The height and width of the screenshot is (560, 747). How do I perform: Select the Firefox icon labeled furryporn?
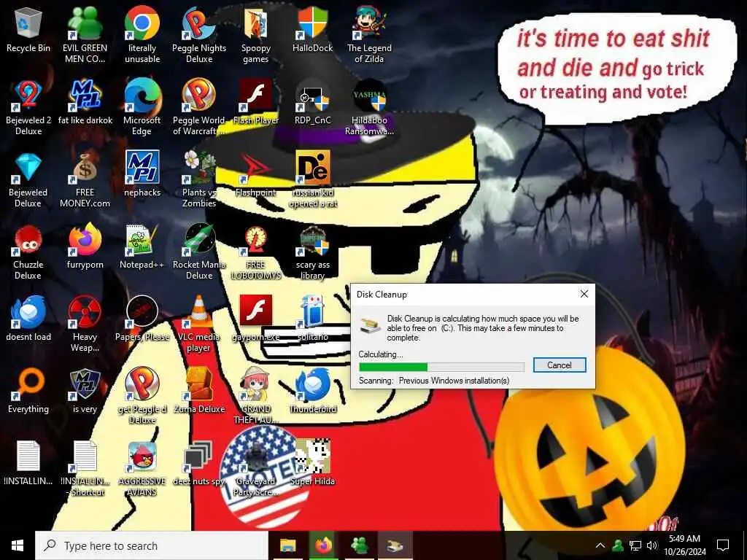click(85, 239)
